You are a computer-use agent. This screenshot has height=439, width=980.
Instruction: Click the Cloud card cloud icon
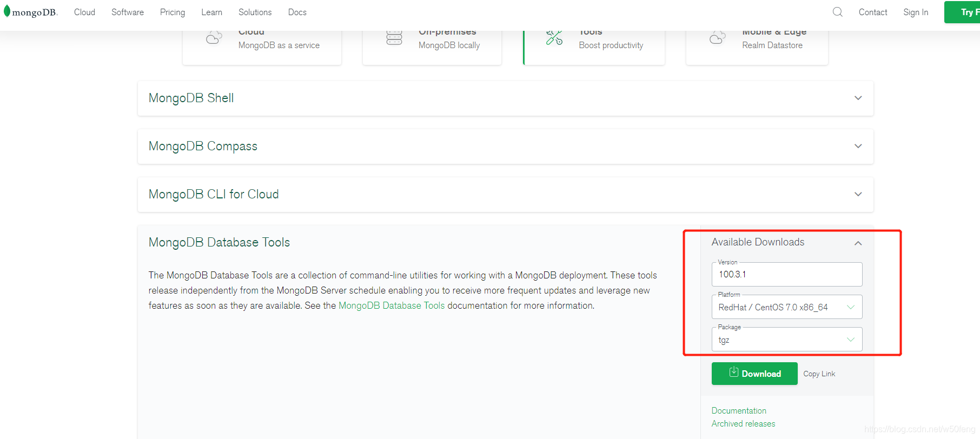[x=214, y=37]
